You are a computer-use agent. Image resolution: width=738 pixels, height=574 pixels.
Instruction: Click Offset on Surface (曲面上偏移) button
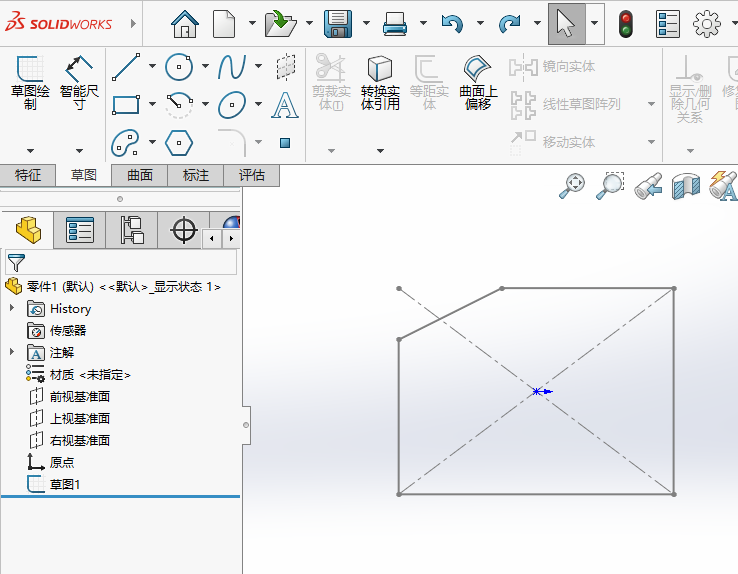(x=478, y=81)
